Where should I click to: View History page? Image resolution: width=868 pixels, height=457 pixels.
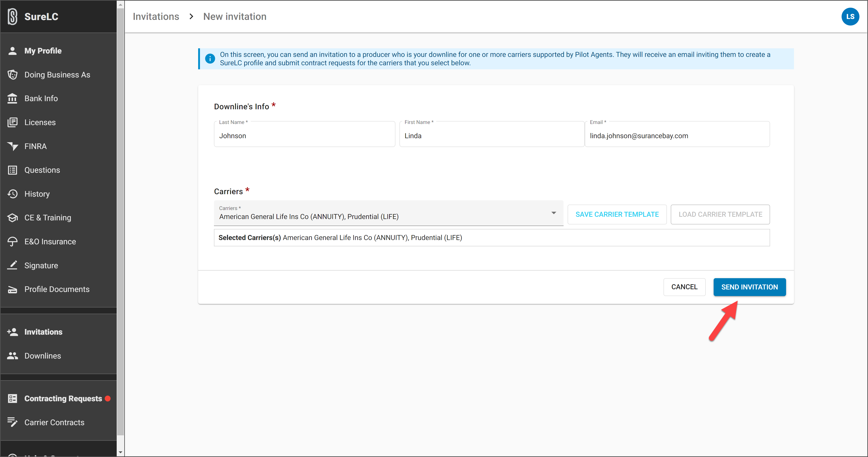(58, 194)
